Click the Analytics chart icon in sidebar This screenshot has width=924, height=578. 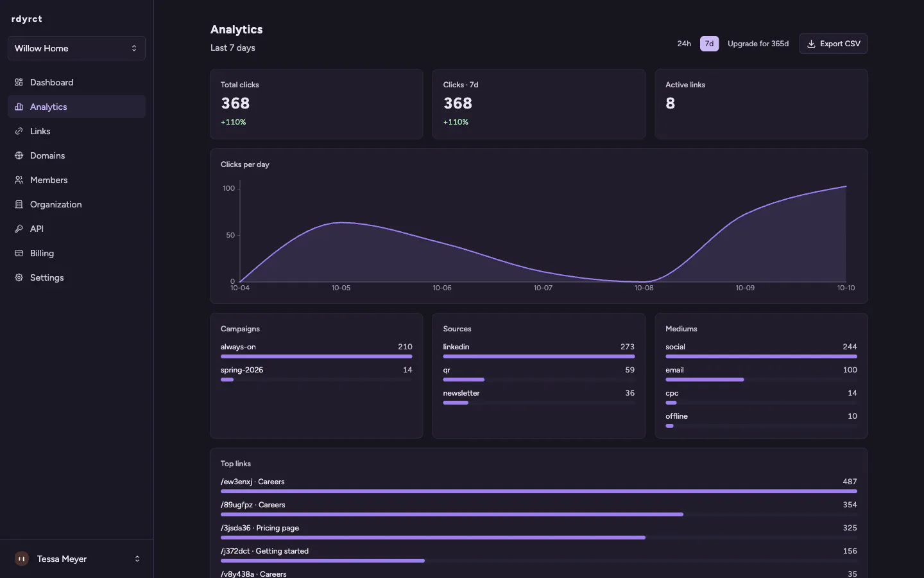pos(19,107)
